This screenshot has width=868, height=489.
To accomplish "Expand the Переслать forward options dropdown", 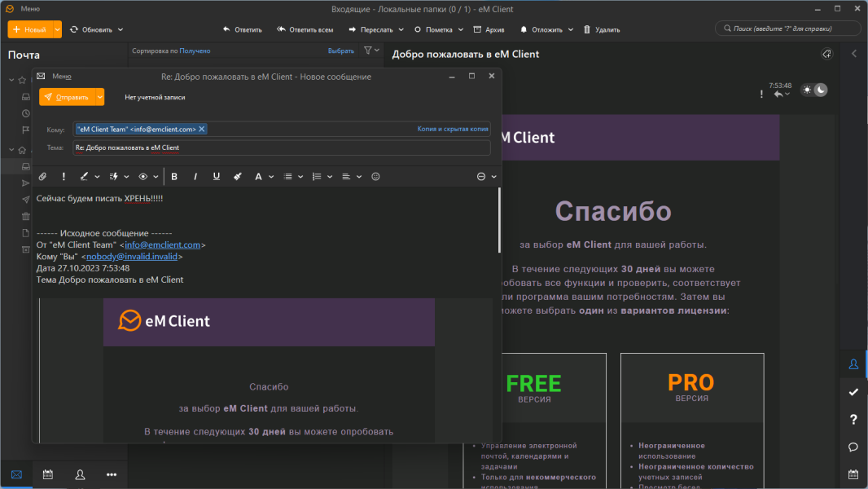I will (401, 30).
